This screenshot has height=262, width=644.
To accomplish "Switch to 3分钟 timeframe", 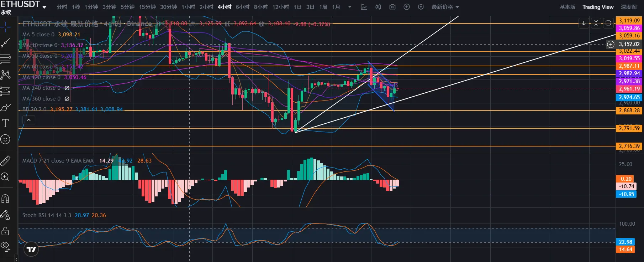I will pyautogui.click(x=110, y=7).
